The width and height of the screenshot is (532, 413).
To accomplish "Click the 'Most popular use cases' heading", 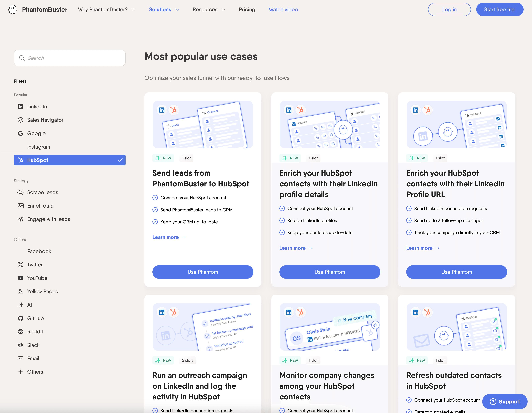I will point(201,57).
